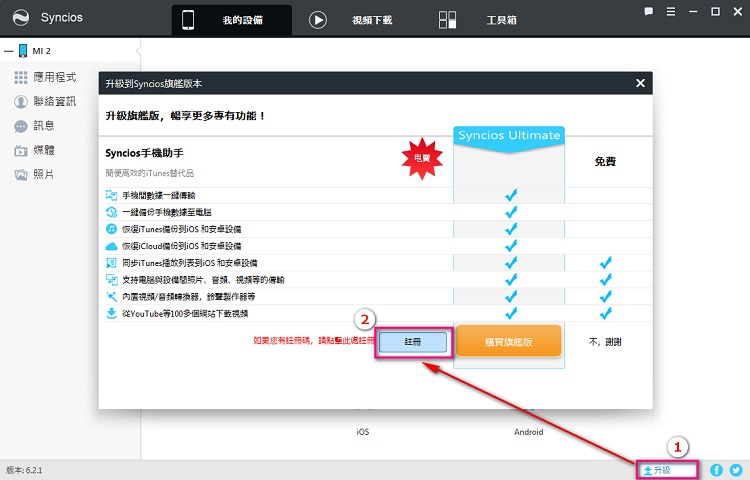The image size is (750, 480).
Task: Click the photos icon in the sidebar
Action: click(x=21, y=175)
